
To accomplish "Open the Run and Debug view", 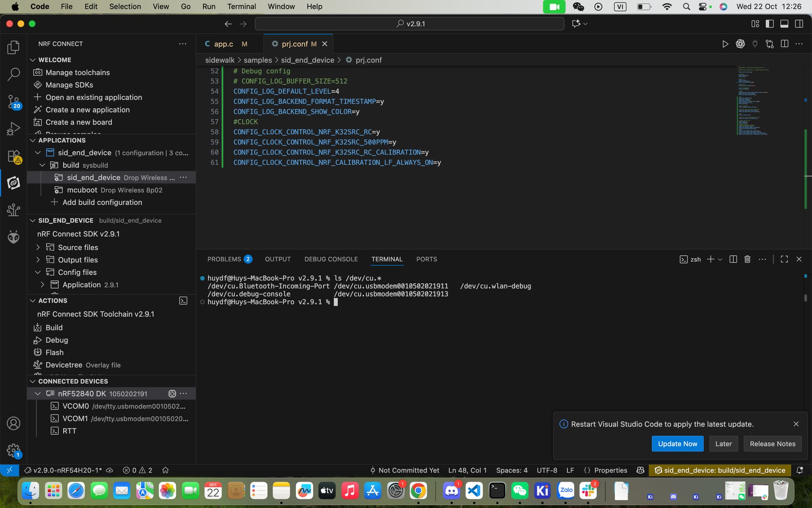I will (14, 129).
